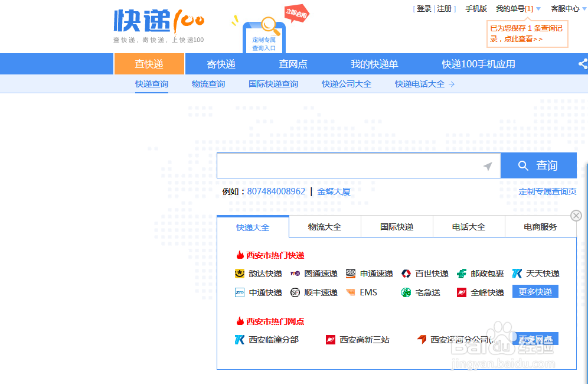Open 快递100手机应用 nav item
The height and width of the screenshot is (384, 588).
[479, 64]
